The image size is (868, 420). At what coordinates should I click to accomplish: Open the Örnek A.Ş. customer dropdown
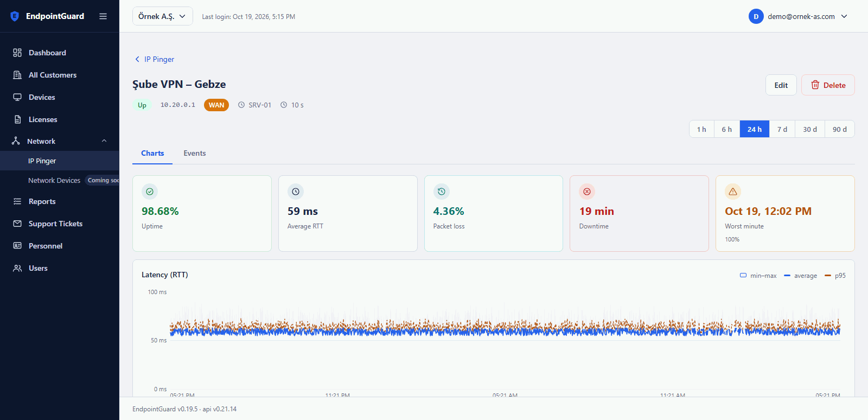coord(162,16)
